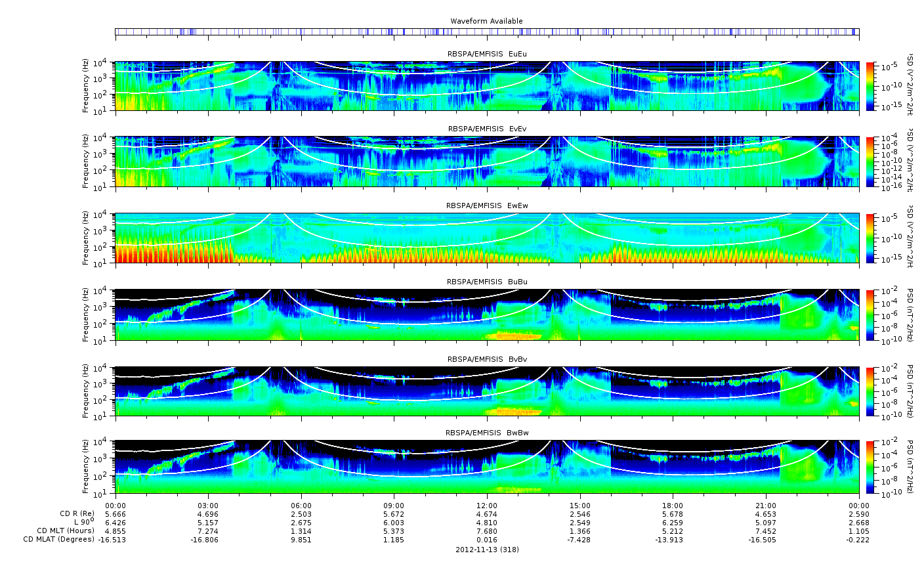The image size is (924, 564).
Task: Click inside the BuBu spectrogram plot
Action: pyautogui.click(x=487, y=315)
